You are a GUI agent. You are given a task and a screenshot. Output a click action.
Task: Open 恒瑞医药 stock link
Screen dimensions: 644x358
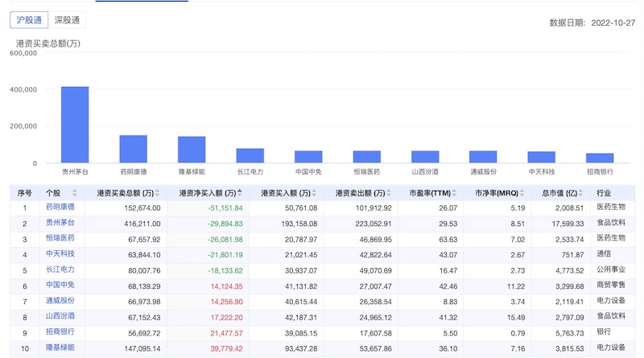point(60,239)
